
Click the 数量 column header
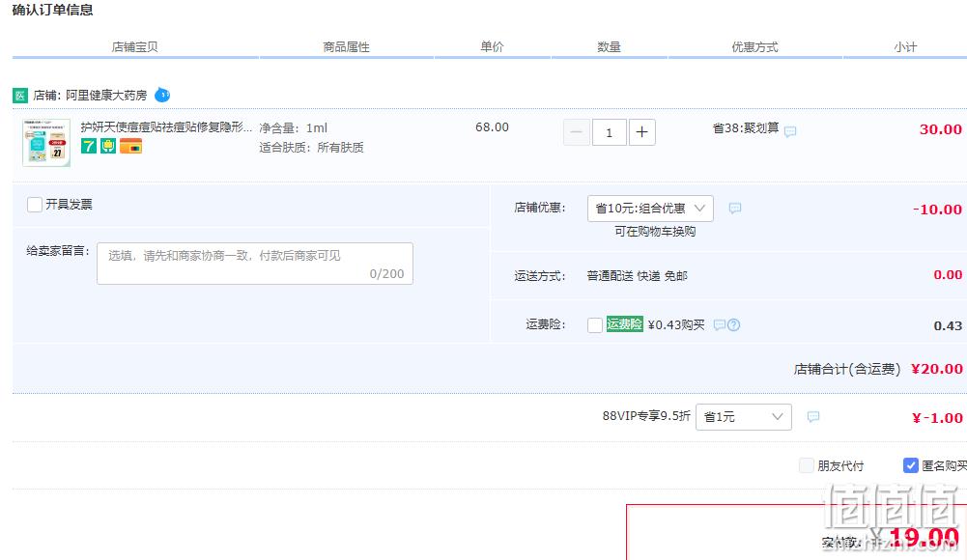pos(609,46)
